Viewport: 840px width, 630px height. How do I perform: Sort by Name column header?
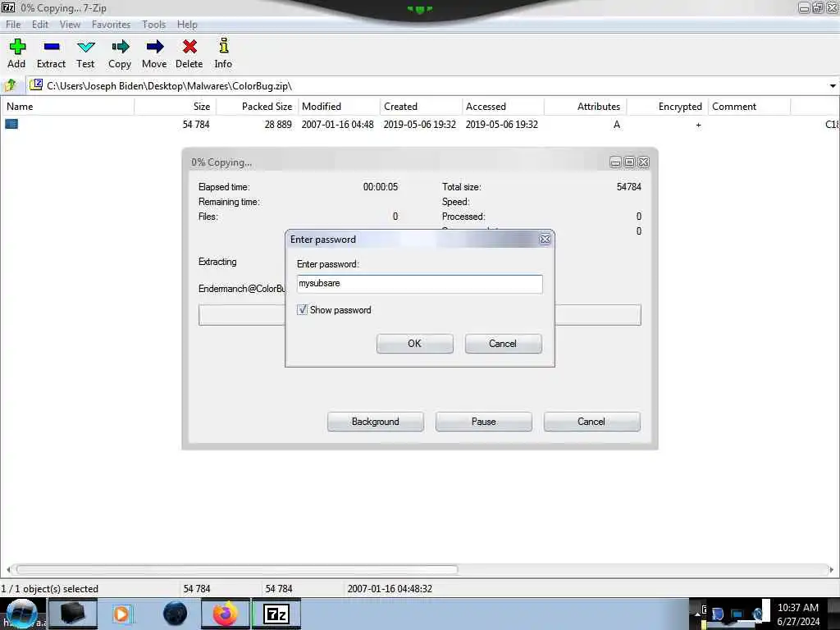pyautogui.click(x=67, y=106)
